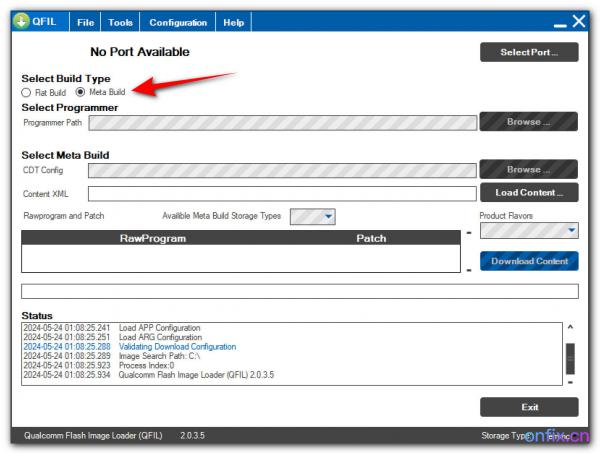Viewport: 600px width, 454px height.
Task: Click Browse next to CDT Config
Action: [x=529, y=169]
